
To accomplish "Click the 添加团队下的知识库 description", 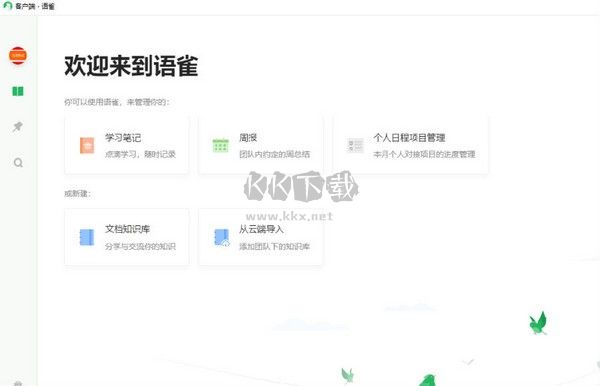I will [274, 246].
